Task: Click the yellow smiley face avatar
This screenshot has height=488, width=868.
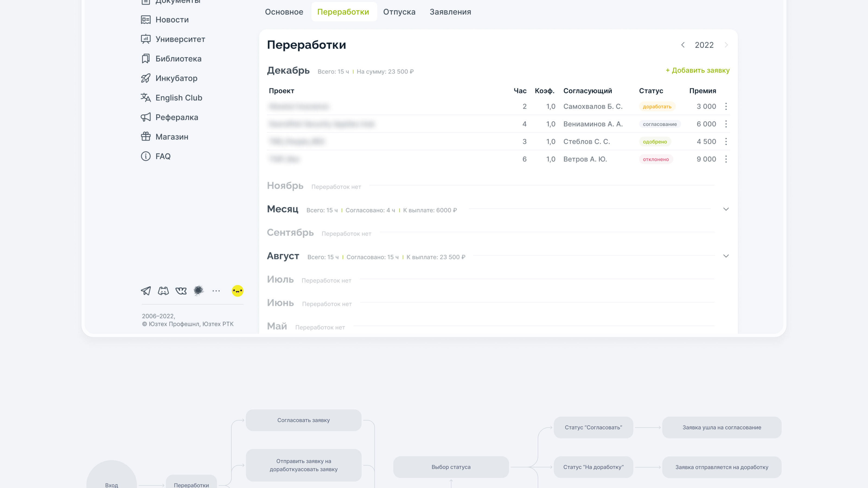Action: click(238, 291)
